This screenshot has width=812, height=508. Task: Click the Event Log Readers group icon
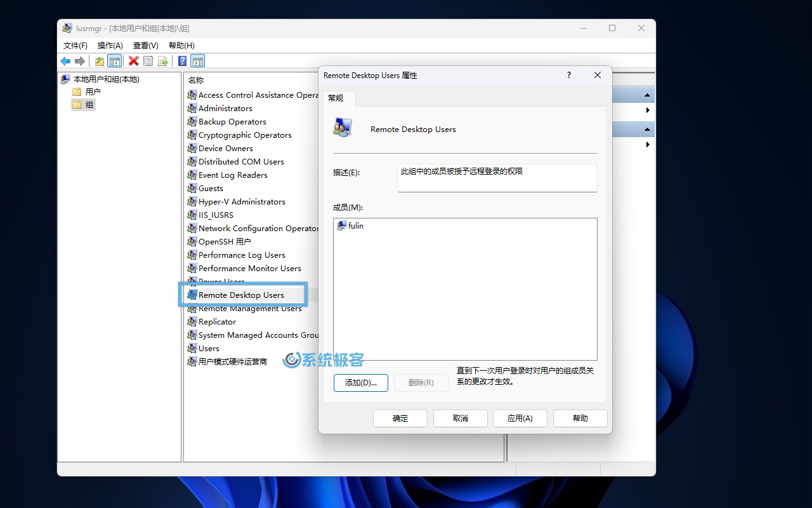192,175
